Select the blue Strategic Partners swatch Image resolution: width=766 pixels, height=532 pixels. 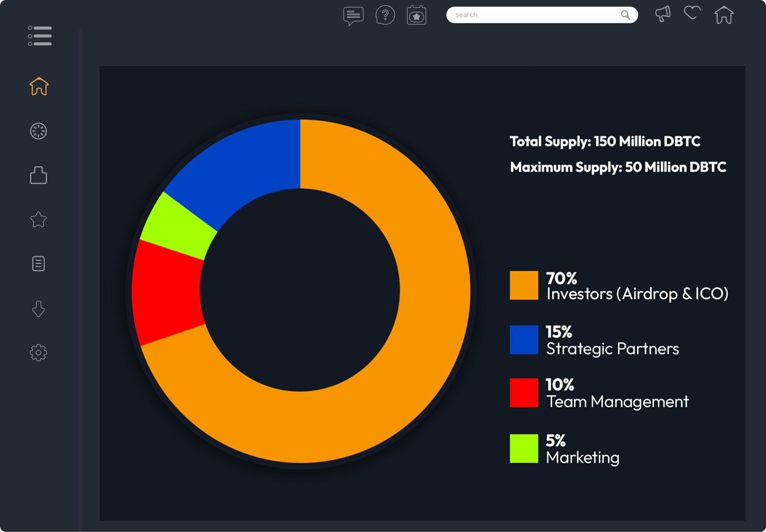(524, 340)
